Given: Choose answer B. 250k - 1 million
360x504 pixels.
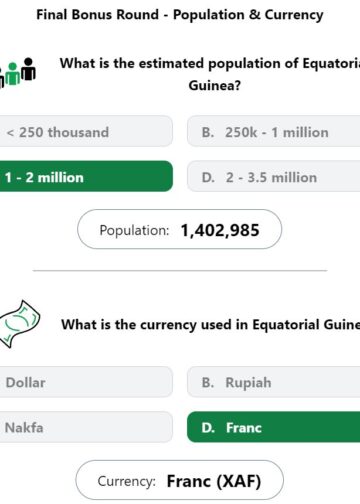Looking at the screenshot, I should pos(274,131).
